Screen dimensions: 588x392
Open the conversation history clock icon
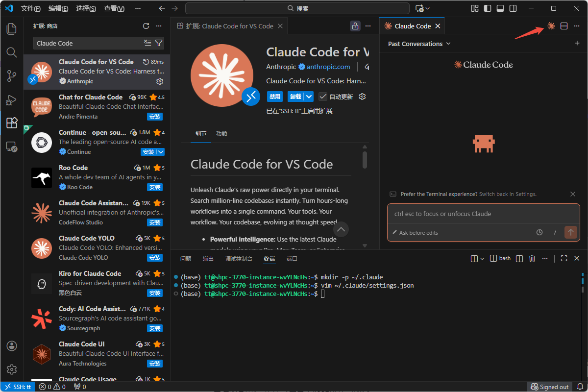[x=539, y=232]
